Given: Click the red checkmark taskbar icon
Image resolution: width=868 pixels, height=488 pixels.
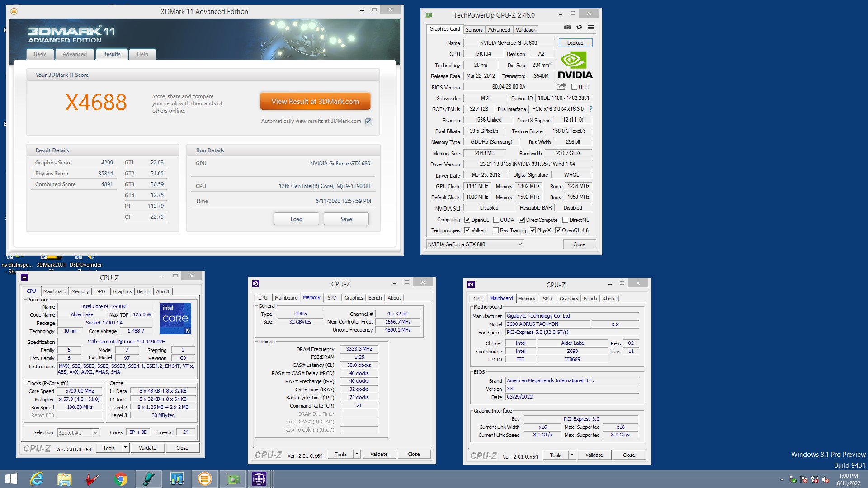Looking at the screenshot, I should click(92, 479).
